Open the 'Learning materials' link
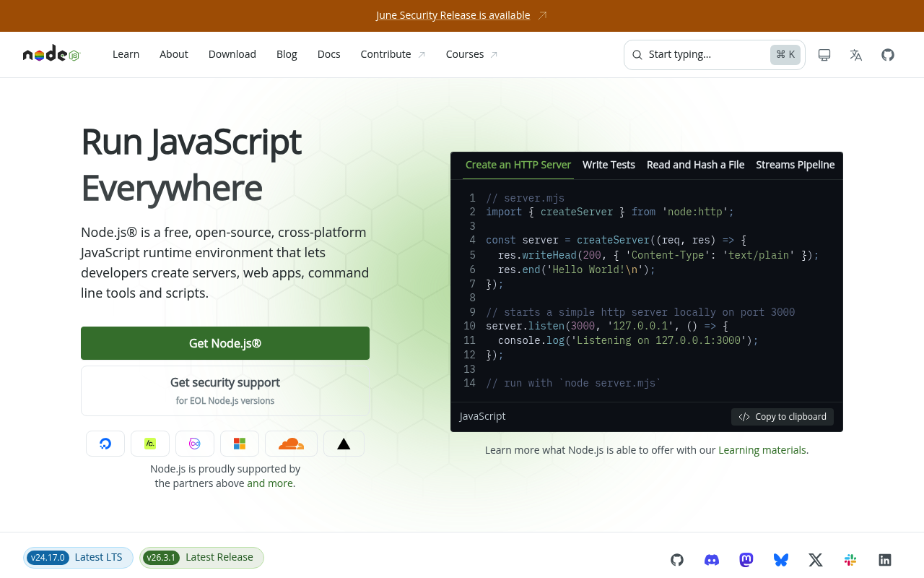 click(762, 450)
